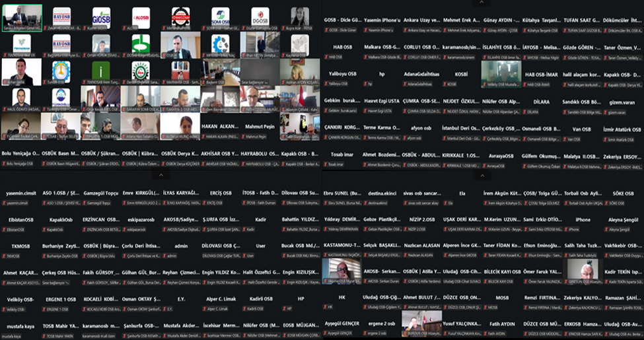The image size is (644, 340).
Task: Click up chevron above İLYAS KARAYAĞI tile
Action: (x=161, y=176)
